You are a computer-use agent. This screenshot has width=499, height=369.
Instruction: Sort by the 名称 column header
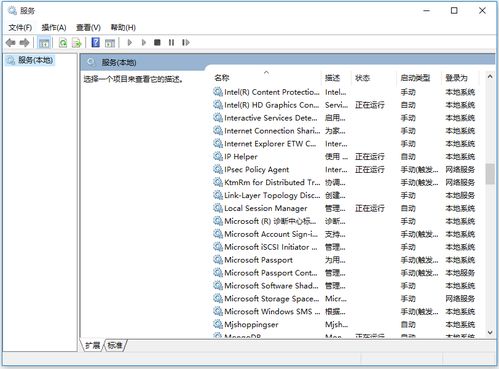(267, 78)
